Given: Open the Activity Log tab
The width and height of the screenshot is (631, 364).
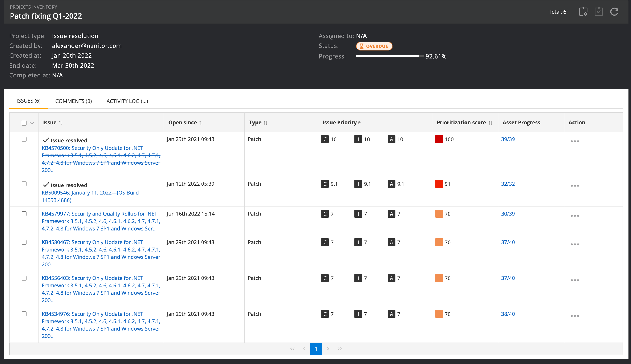Looking at the screenshot, I should point(127,101).
